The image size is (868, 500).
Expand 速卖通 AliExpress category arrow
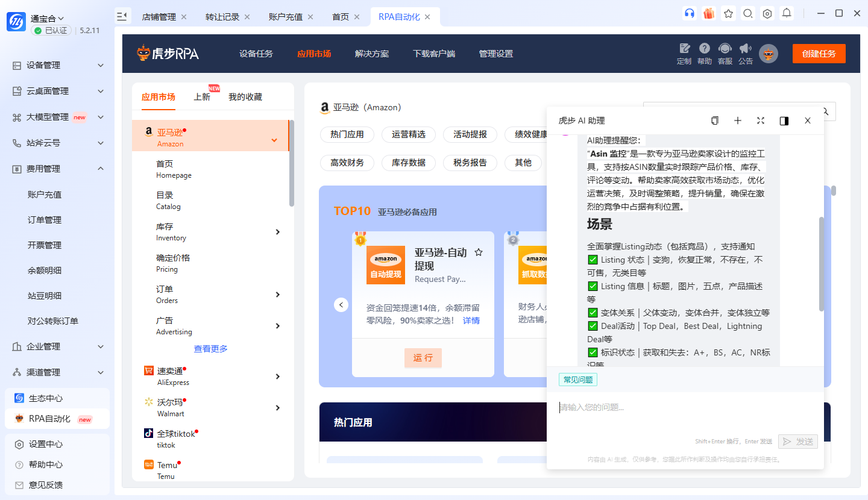(278, 377)
